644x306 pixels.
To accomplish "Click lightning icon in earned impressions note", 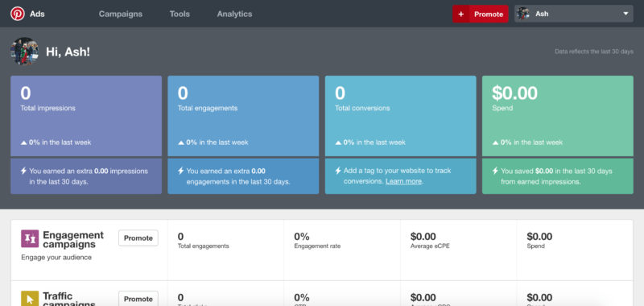I will point(23,171).
